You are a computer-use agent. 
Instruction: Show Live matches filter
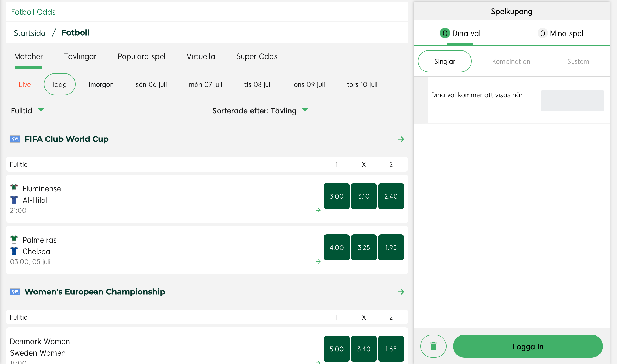click(25, 84)
